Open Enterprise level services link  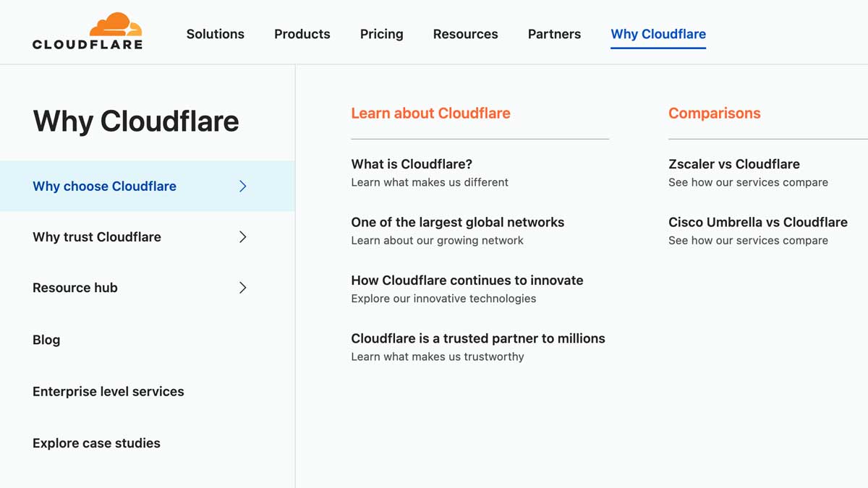tap(109, 391)
